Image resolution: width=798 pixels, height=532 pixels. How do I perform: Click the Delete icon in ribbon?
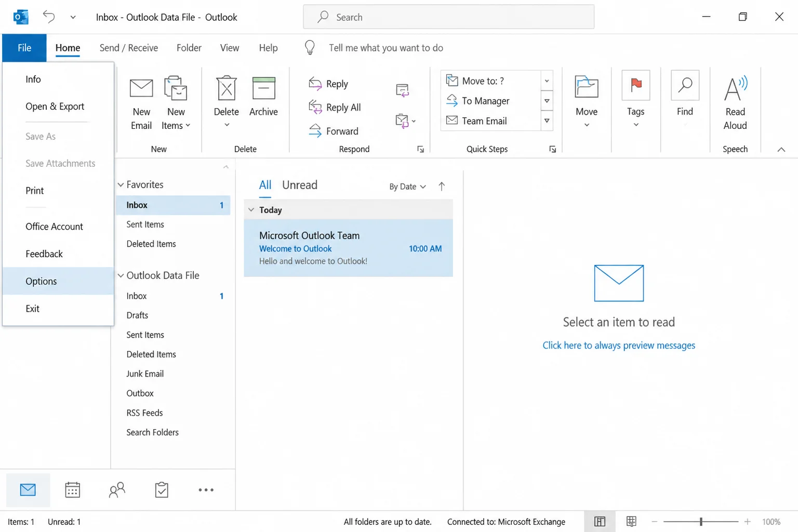click(x=227, y=88)
